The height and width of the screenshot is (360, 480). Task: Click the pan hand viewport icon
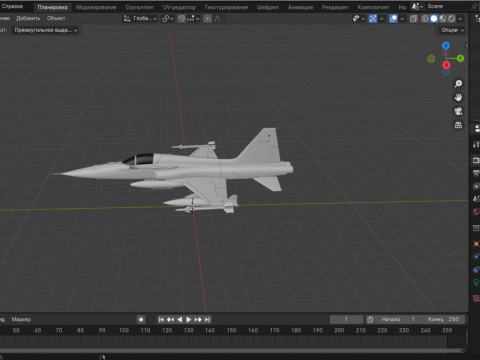(458, 97)
